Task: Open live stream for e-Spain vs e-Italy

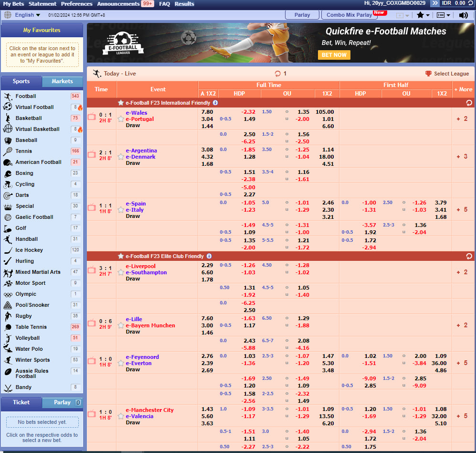Action: [x=92, y=207]
